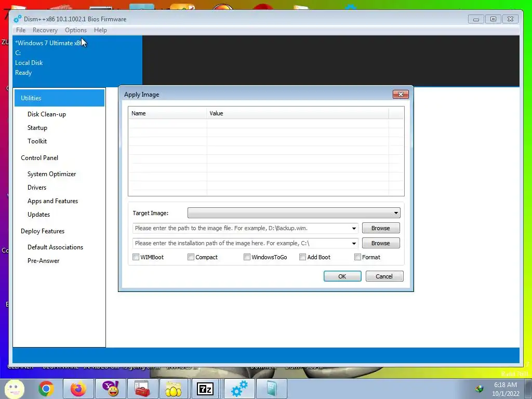Expand the image file path dropdown arrow
This screenshot has height=399, width=532.
[354, 229]
